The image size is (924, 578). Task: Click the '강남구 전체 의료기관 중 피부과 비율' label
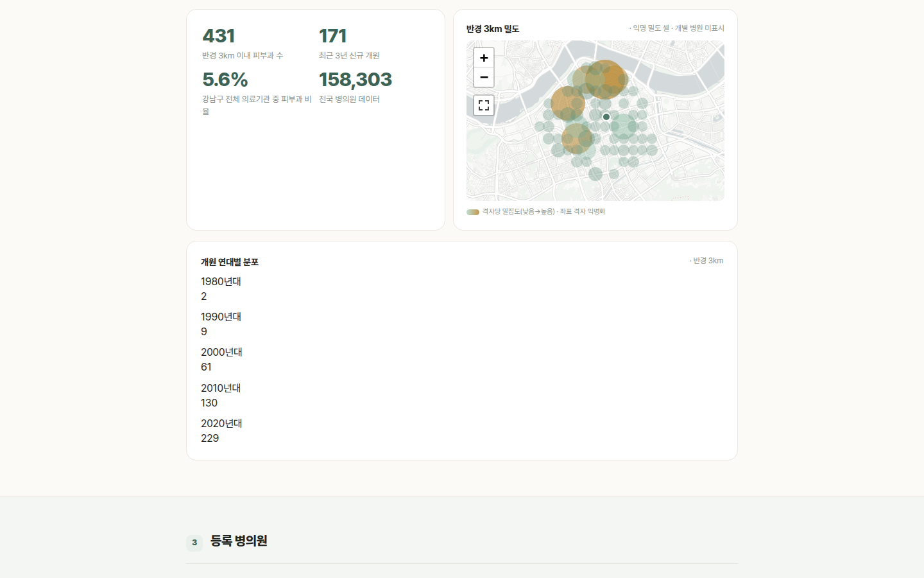pyautogui.click(x=257, y=105)
